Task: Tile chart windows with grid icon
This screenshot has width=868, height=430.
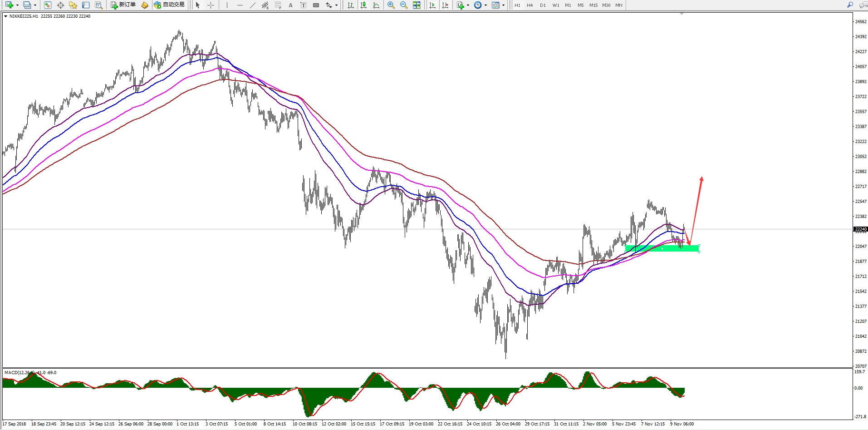Action: point(417,5)
